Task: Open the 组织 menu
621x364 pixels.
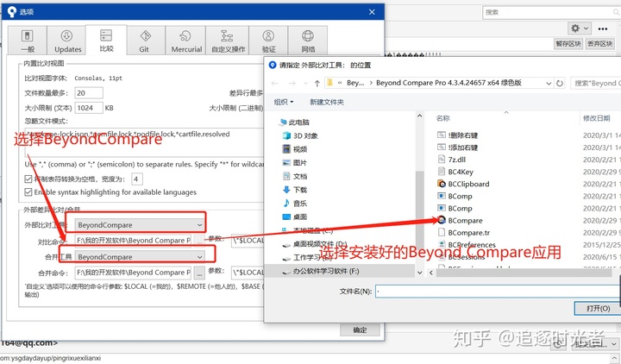Action: coord(284,102)
